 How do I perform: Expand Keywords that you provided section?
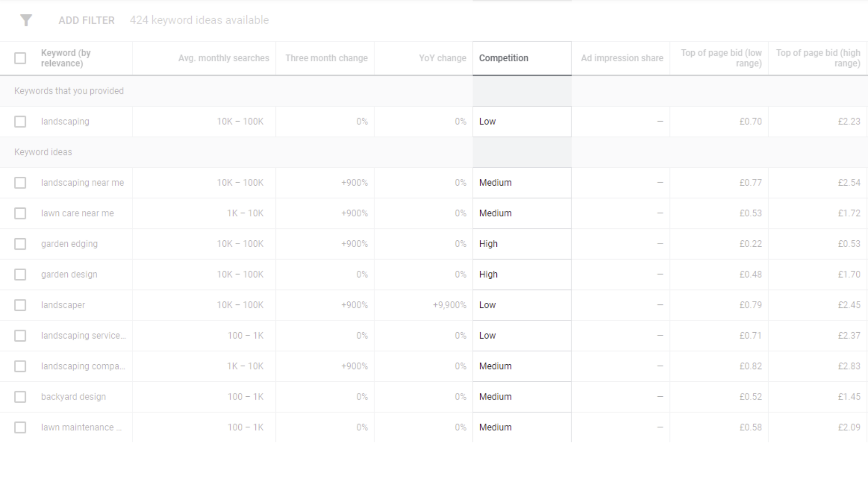tap(69, 90)
